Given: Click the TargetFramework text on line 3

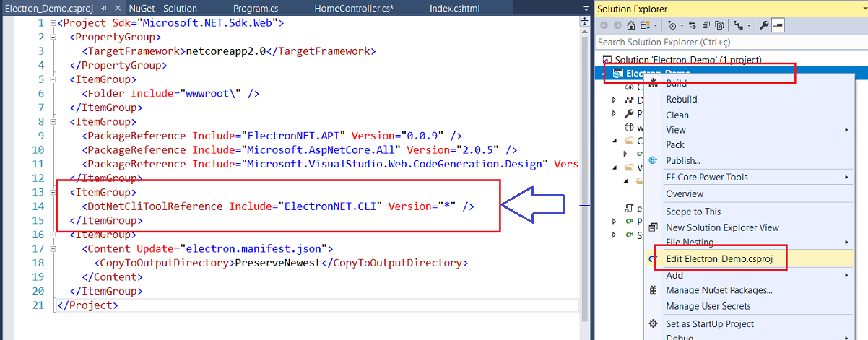Looking at the screenshot, I should [x=133, y=51].
